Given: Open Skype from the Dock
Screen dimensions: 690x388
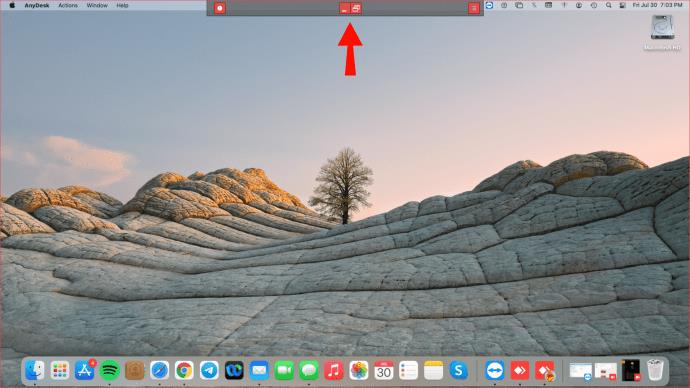Looking at the screenshot, I should (458, 370).
